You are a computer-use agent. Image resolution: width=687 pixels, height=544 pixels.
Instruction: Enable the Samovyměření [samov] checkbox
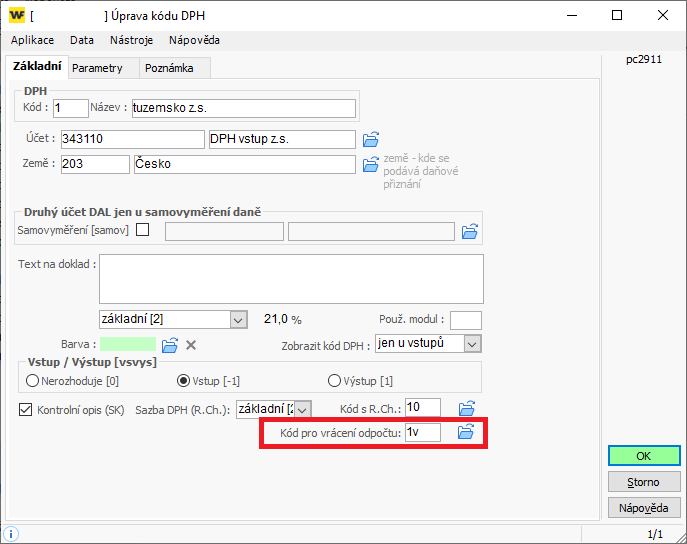pyautogui.click(x=142, y=231)
